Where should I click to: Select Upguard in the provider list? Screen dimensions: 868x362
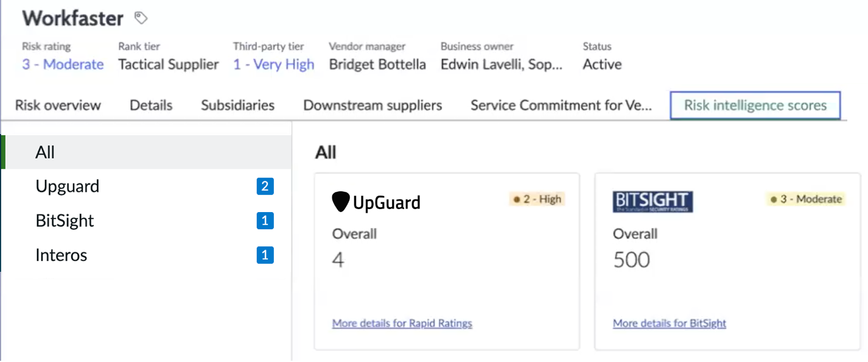(146, 186)
